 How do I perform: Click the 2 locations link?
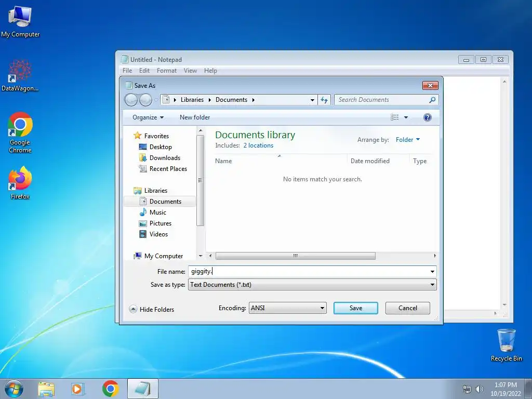click(x=258, y=145)
